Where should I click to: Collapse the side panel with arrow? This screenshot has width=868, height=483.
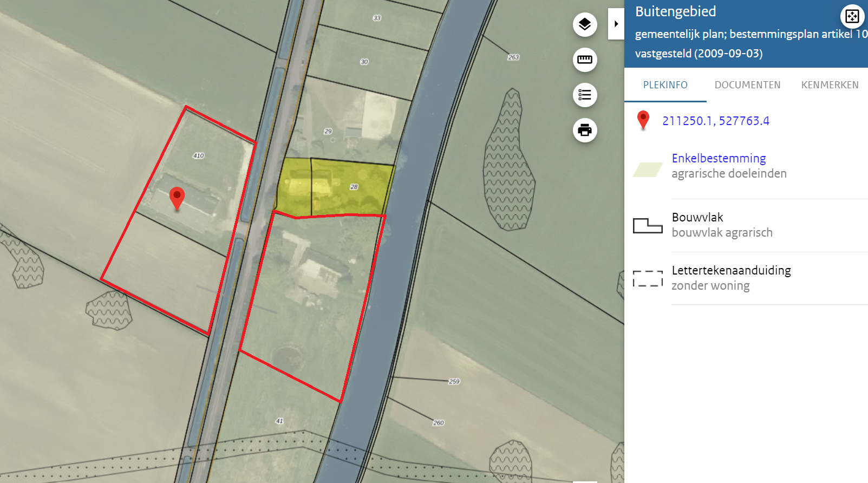click(616, 24)
